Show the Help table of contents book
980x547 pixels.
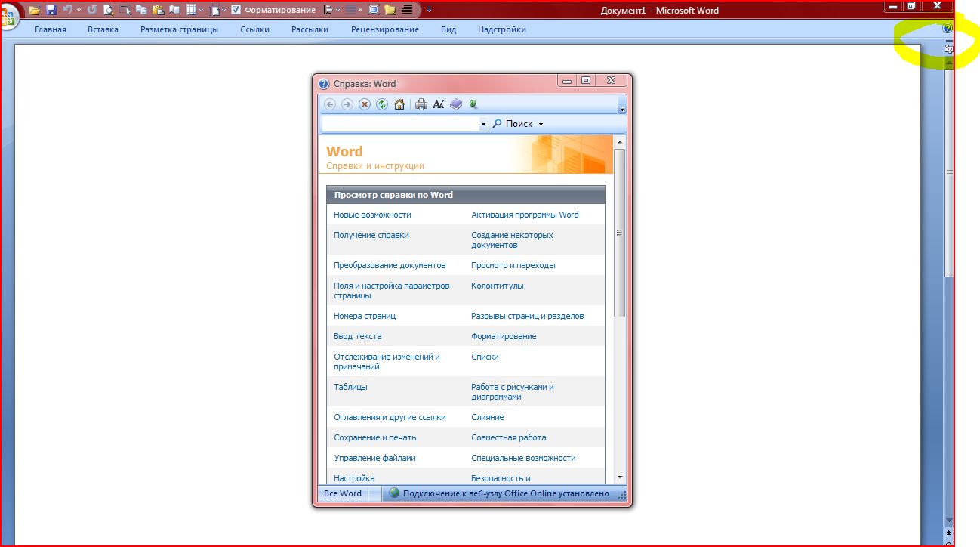[456, 104]
